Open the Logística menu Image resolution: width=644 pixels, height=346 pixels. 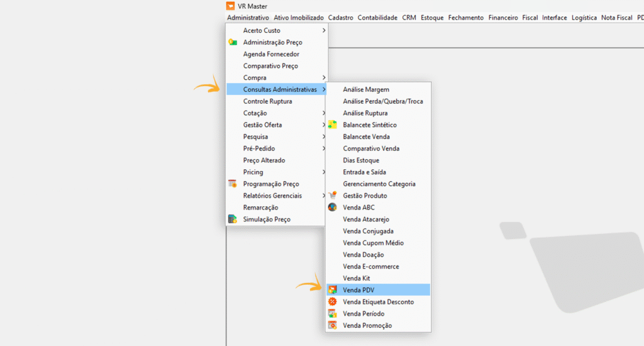(x=584, y=18)
